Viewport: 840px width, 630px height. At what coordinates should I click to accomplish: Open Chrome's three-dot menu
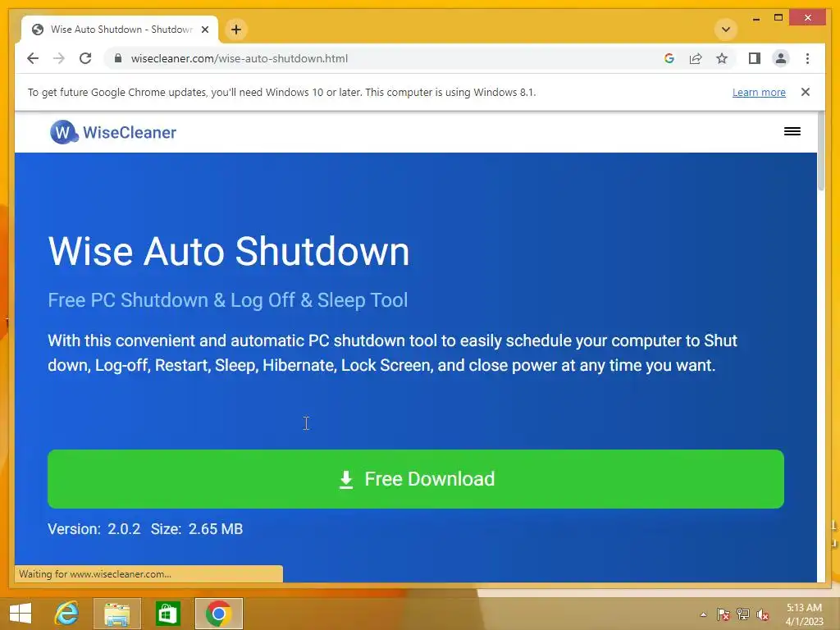(x=807, y=58)
